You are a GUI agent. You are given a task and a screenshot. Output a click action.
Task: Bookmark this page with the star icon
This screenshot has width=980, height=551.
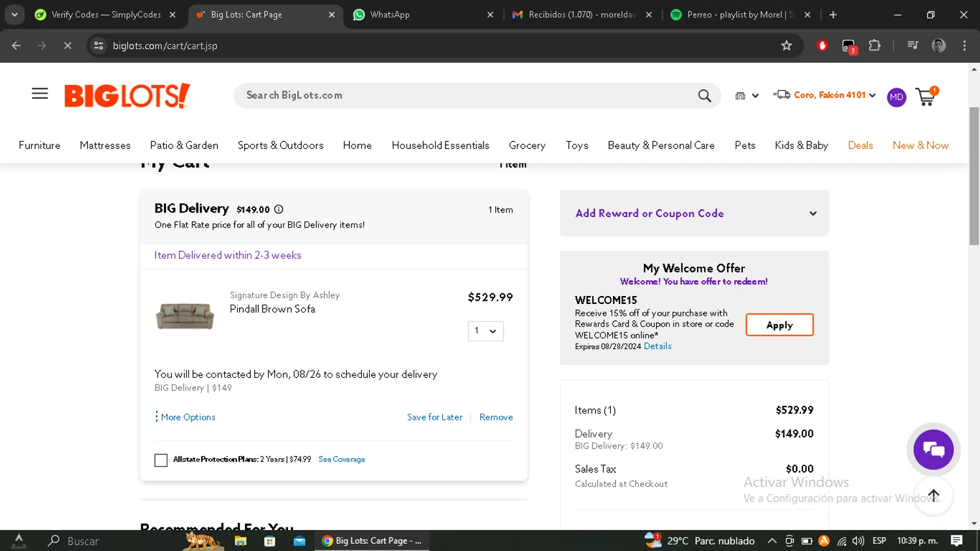[x=787, y=46]
